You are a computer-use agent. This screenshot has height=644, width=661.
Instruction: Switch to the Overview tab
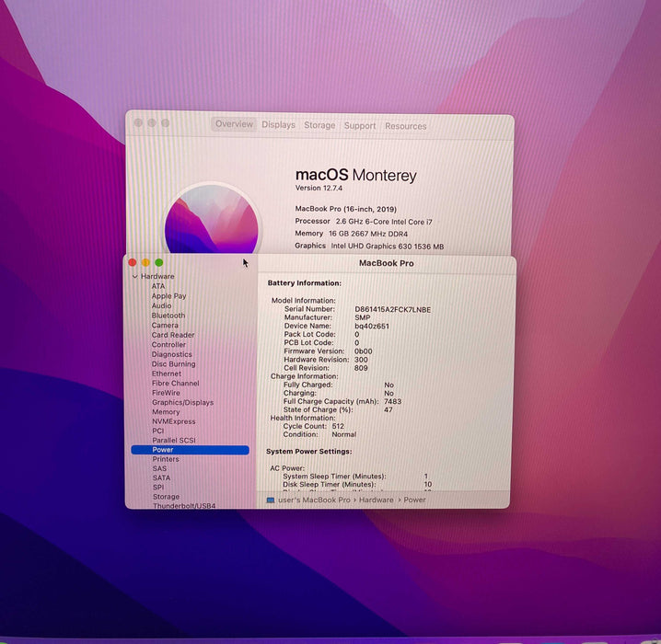(234, 124)
